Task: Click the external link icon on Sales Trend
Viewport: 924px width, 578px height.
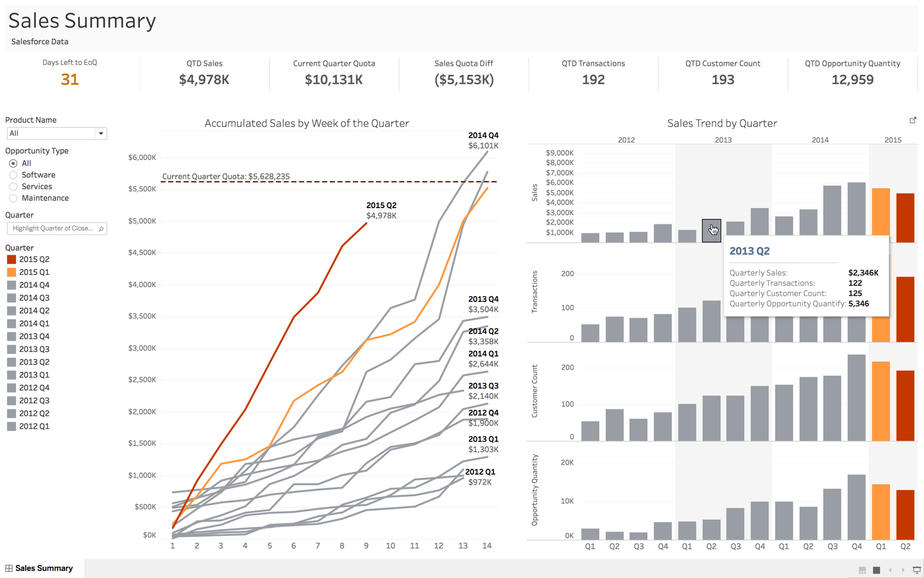Action: (x=912, y=120)
